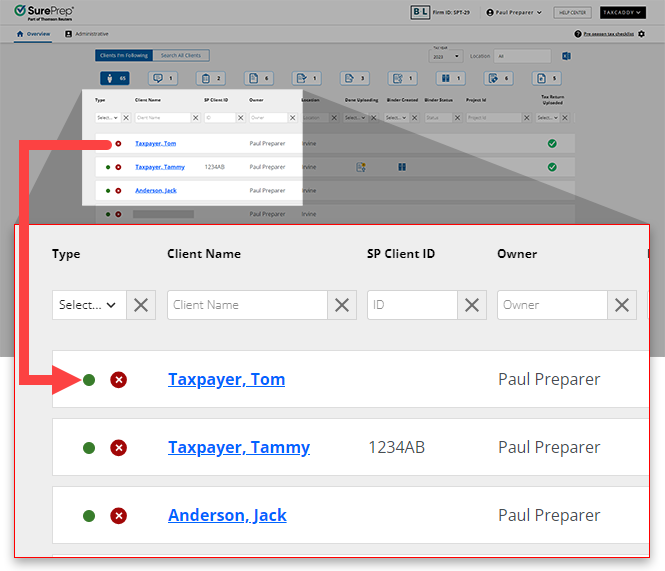665x571 pixels.
Task: Click the green dot on enlarged Jack row
Action: point(89,516)
